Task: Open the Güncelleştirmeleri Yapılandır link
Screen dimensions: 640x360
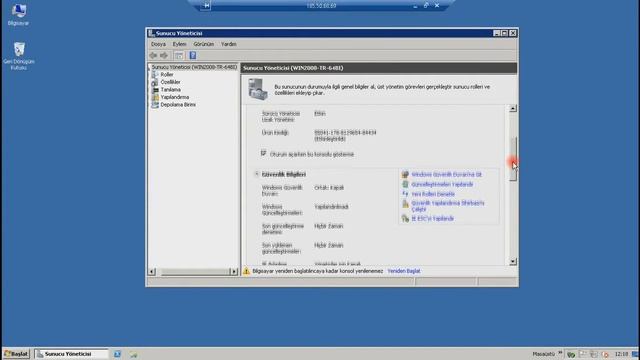Action: 442,184
